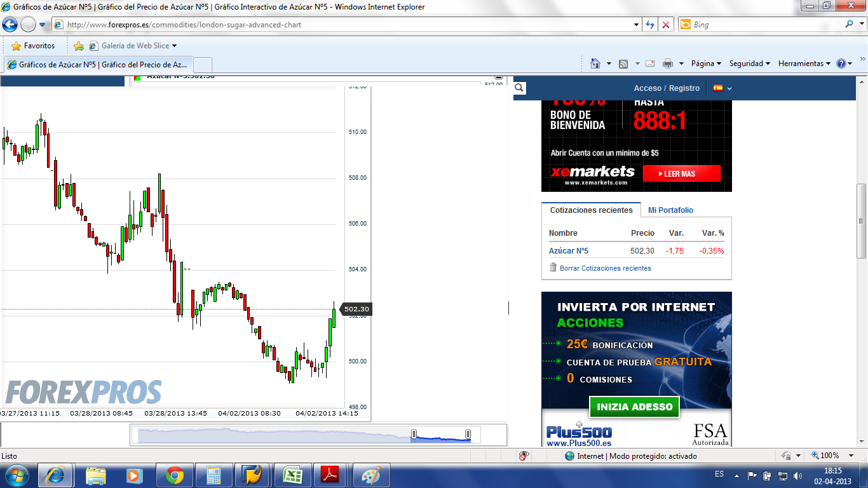Open the recent pages dropdown arrow

tap(43, 25)
